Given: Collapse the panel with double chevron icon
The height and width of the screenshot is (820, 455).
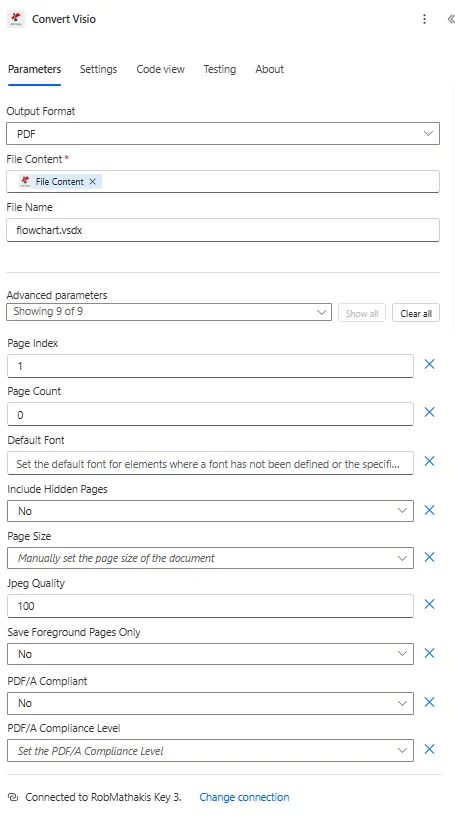Looking at the screenshot, I should click(450, 19).
